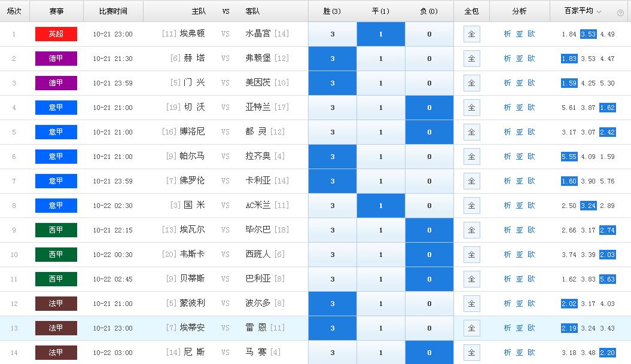Viewport: 631px width, 364px height.
Task: Click the help question mark icon
Action: 620,13
